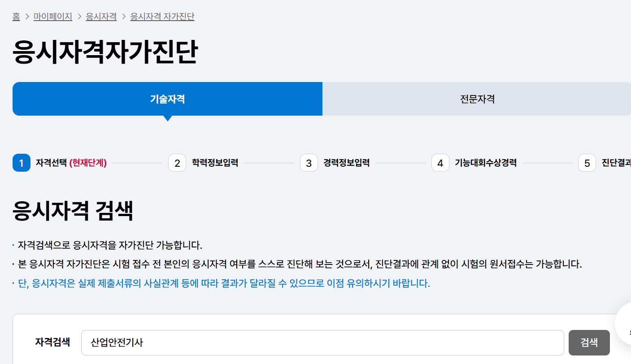
Task: Click 응시자격 자가진단 breadcrumb link
Action: point(162,17)
